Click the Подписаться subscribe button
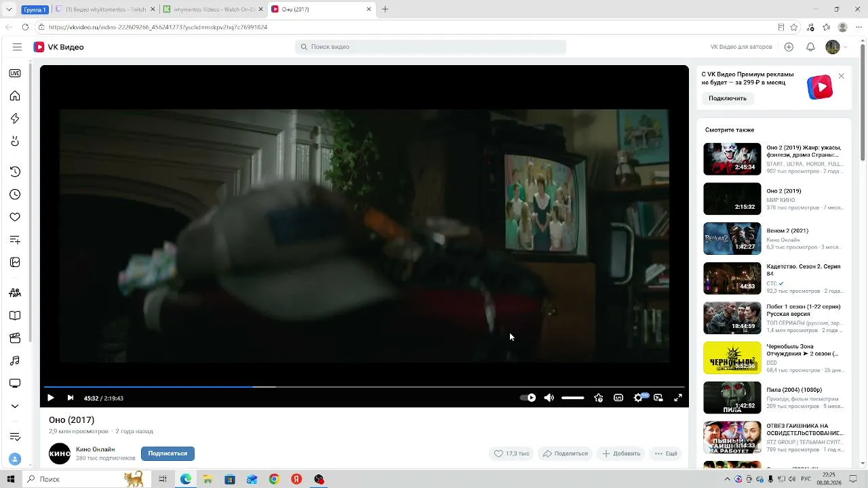868x488 pixels. pos(167,453)
